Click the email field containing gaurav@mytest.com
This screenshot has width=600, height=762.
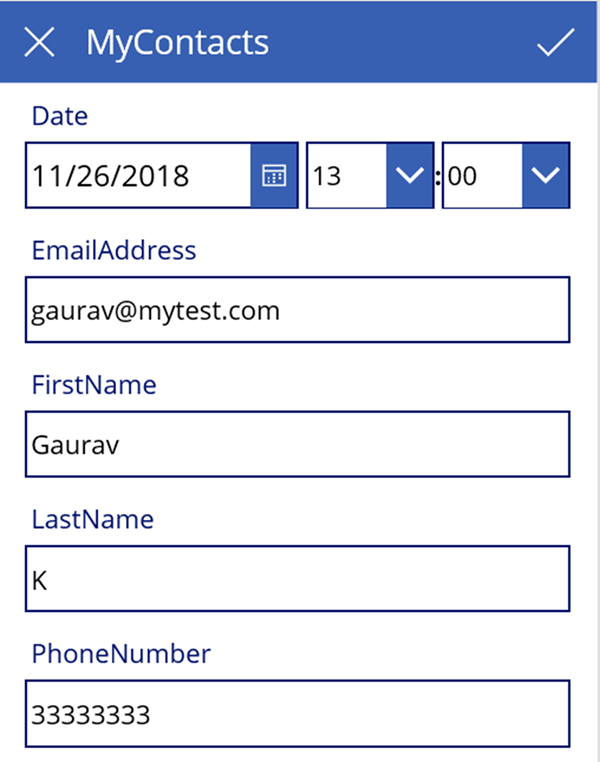pyautogui.click(x=297, y=311)
